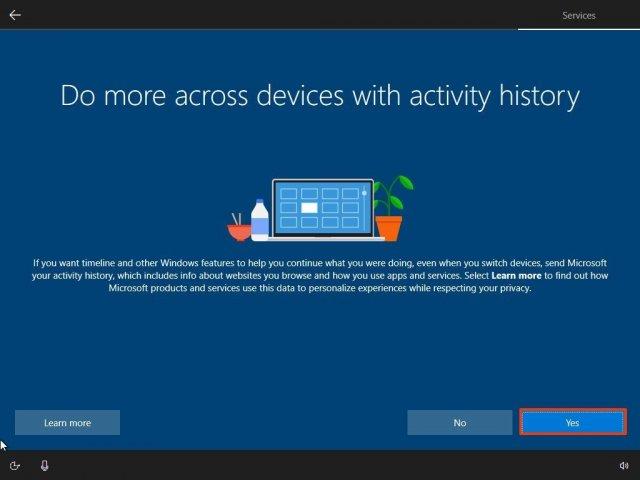
Task: Click the laptop timeline illustration
Action: coord(321,209)
